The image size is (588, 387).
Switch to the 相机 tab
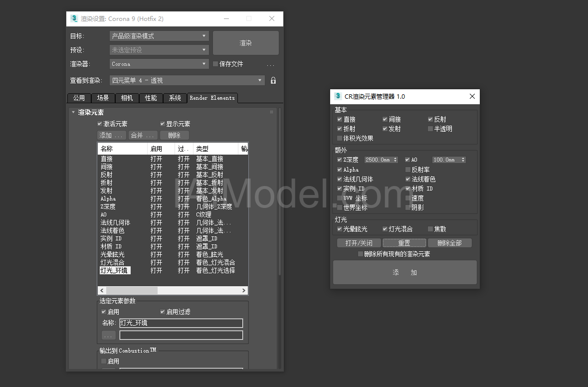127,98
